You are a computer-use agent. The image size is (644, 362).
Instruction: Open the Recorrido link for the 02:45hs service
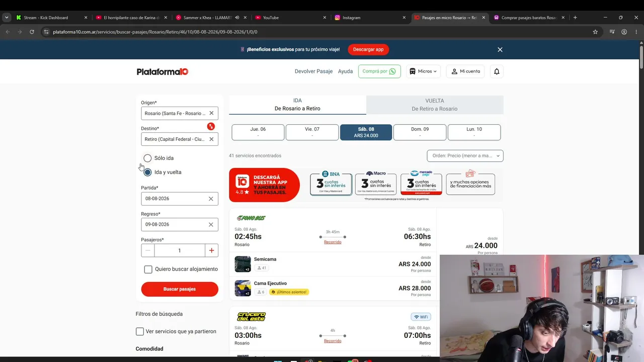pos(333,242)
